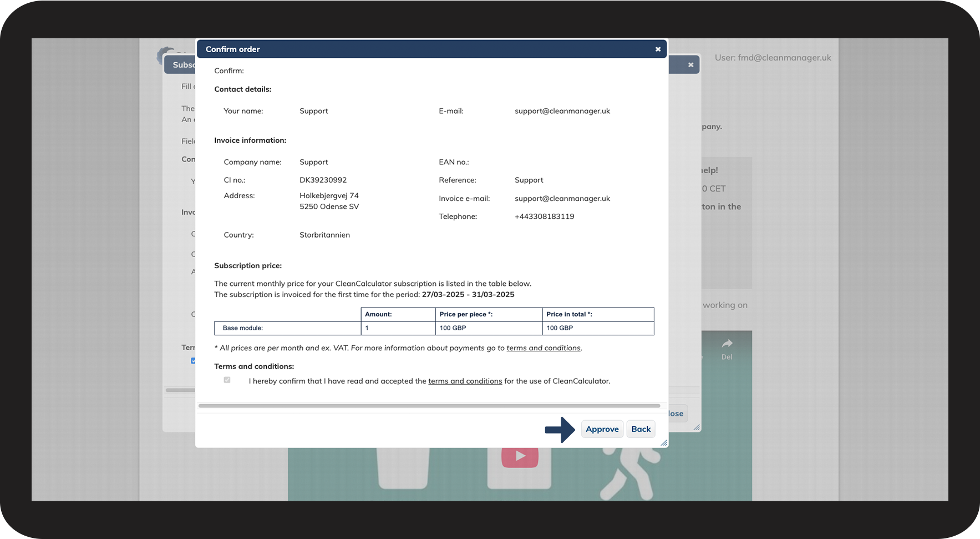Click the running figure in video thumbnail
The image size is (980, 539).
pos(629,472)
